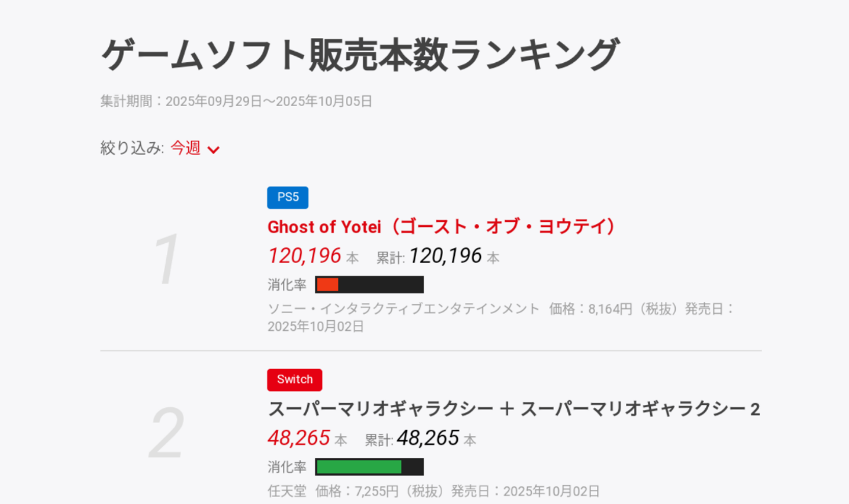This screenshot has height=504, width=849.
Task: Click the red chevron beside 今週
Action: click(214, 149)
